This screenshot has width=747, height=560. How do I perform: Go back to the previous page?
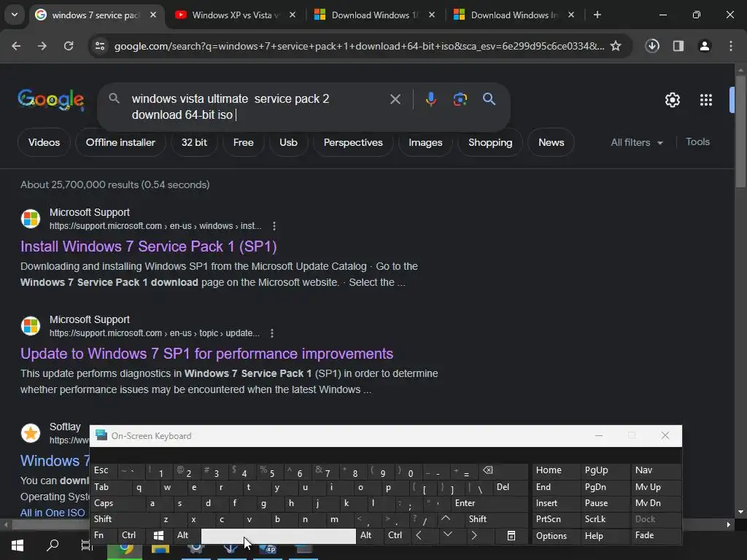click(16, 46)
